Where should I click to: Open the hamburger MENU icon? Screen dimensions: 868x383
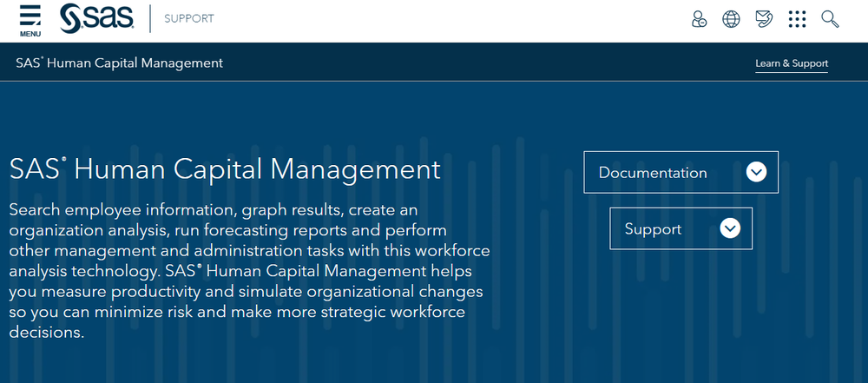pyautogui.click(x=30, y=21)
